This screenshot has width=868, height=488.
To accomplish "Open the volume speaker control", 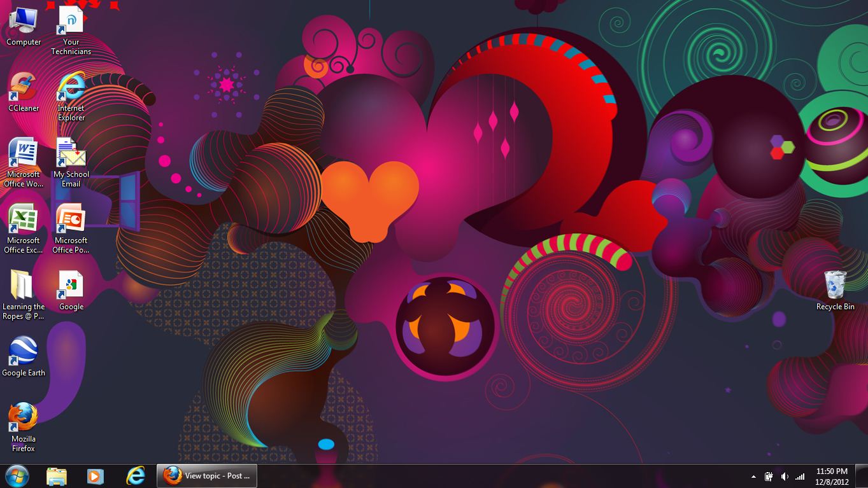I will [785, 477].
